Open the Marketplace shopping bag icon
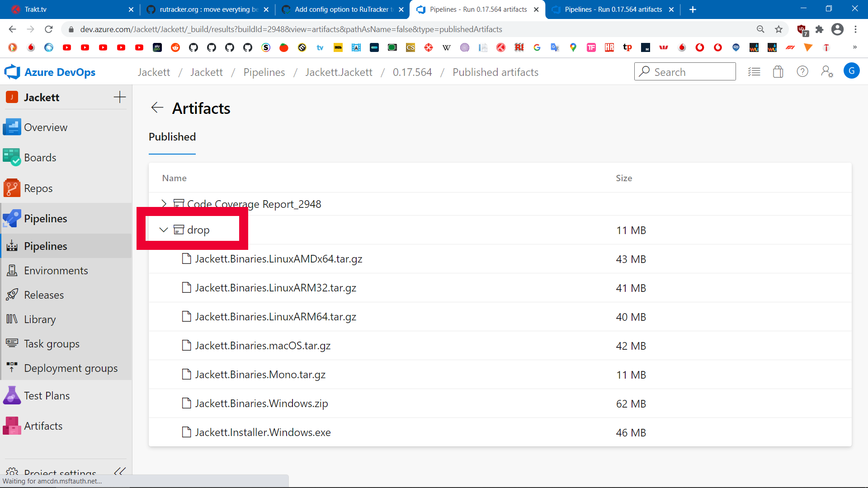 click(778, 71)
